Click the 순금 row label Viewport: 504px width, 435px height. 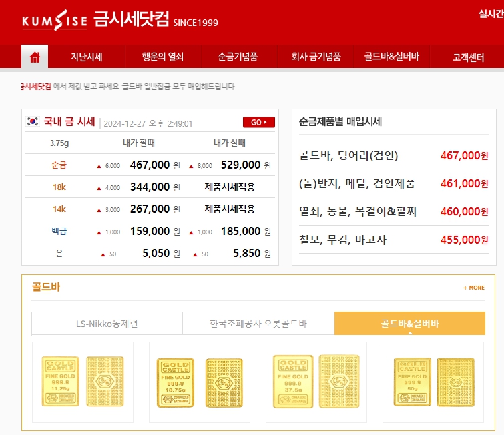[x=59, y=165]
